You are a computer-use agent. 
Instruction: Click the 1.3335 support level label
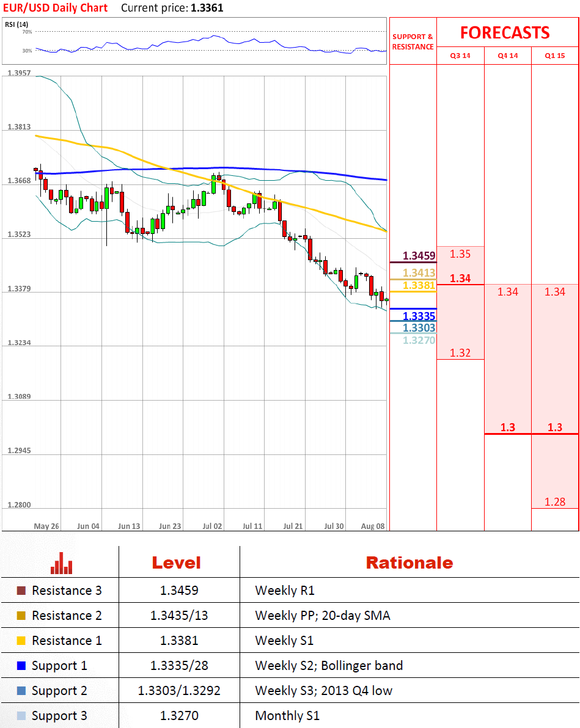click(419, 316)
